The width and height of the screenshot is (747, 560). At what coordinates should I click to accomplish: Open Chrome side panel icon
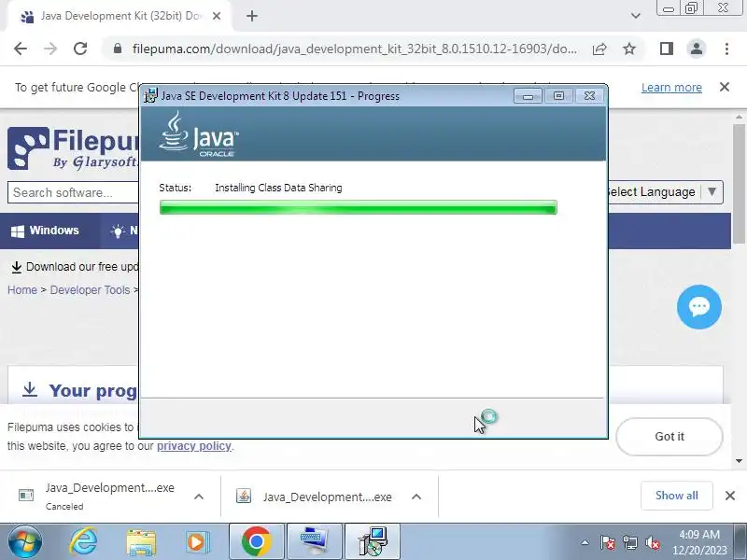tap(667, 49)
